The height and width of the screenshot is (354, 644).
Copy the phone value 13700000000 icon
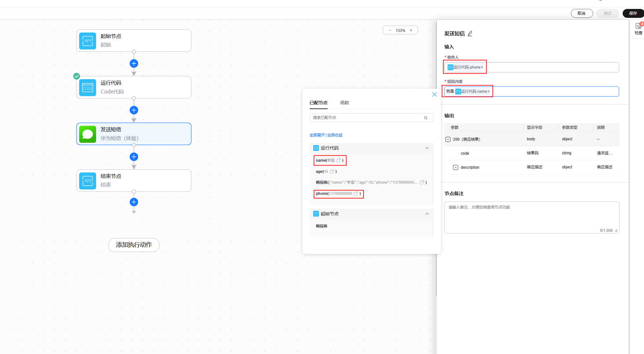point(356,194)
